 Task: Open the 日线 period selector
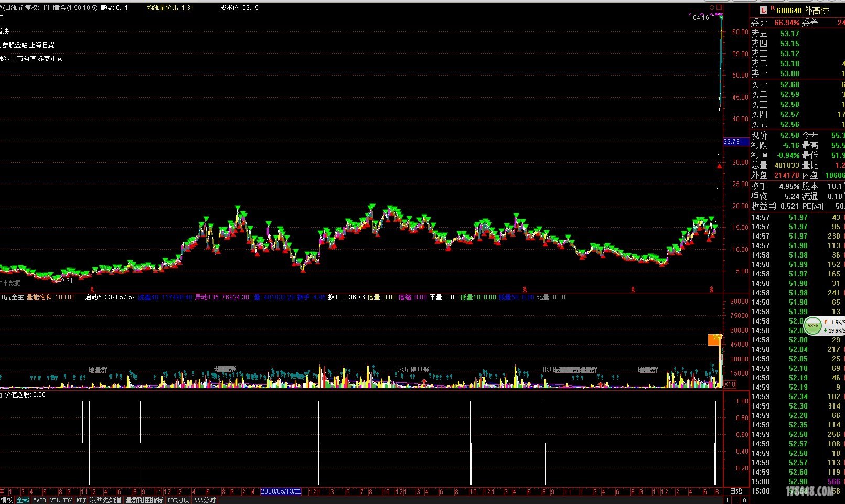coord(736,491)
